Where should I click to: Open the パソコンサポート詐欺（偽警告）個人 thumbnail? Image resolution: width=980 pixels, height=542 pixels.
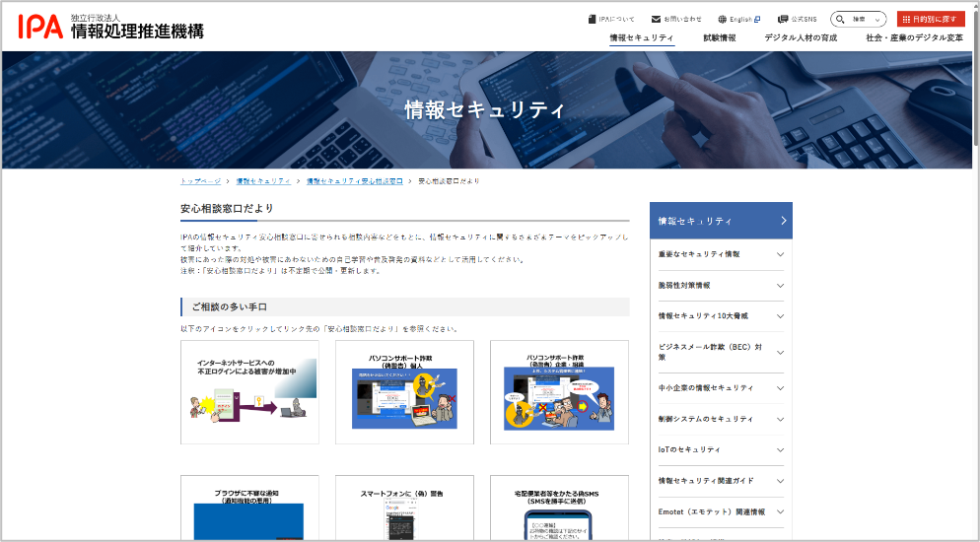[404, 392]
